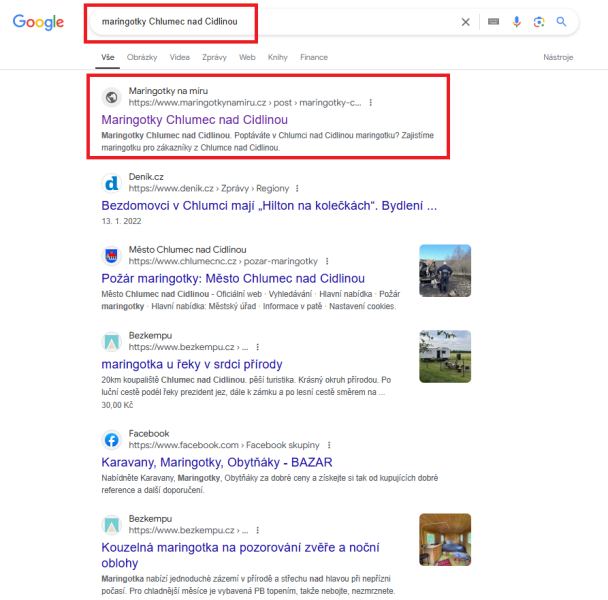Click the chlumecnc.cz pozar-maringotky breadcrumb
Image resolution: width=608 pixels, height=600 pixels.
click(223, 261)
